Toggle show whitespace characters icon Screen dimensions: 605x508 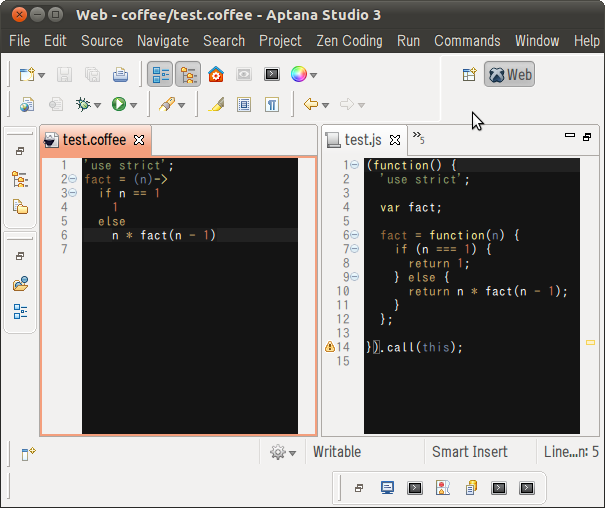tap(272, 105)
